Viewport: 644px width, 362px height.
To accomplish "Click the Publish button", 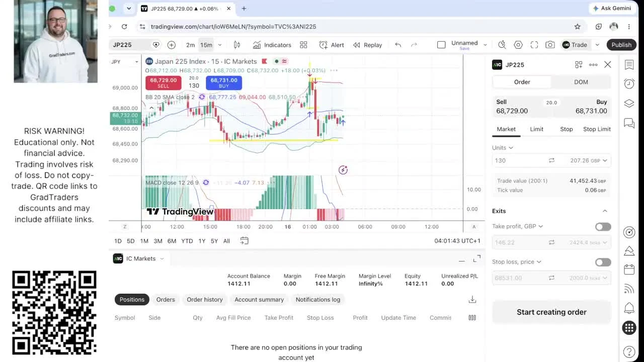I will click(621, 45).
